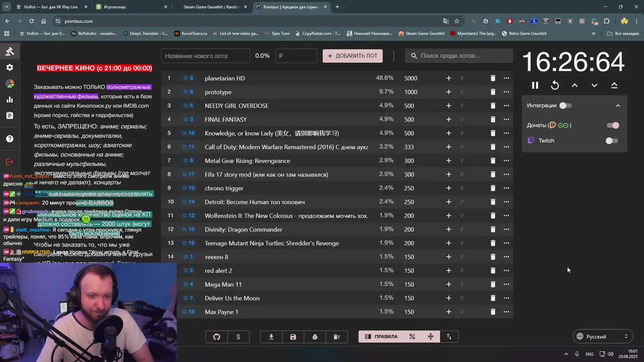Open a new browser tab
This screenshot has height=362, width=644.
(337, 7)
